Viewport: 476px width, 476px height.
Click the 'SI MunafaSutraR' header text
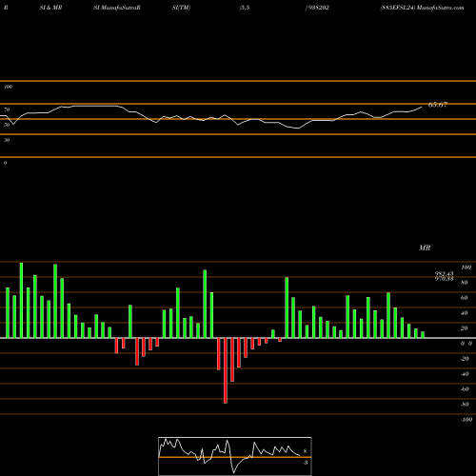tap(117, 8)
